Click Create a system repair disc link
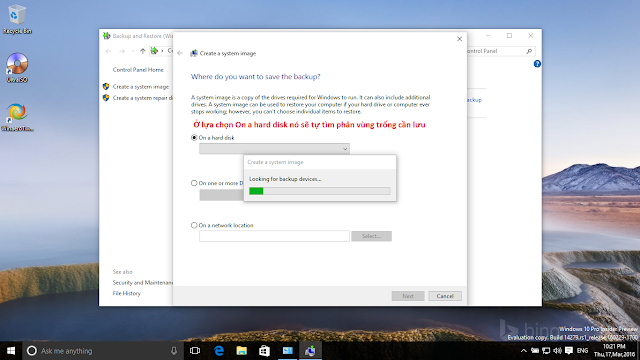Screen dimensions: 640x360 [142, 98]
